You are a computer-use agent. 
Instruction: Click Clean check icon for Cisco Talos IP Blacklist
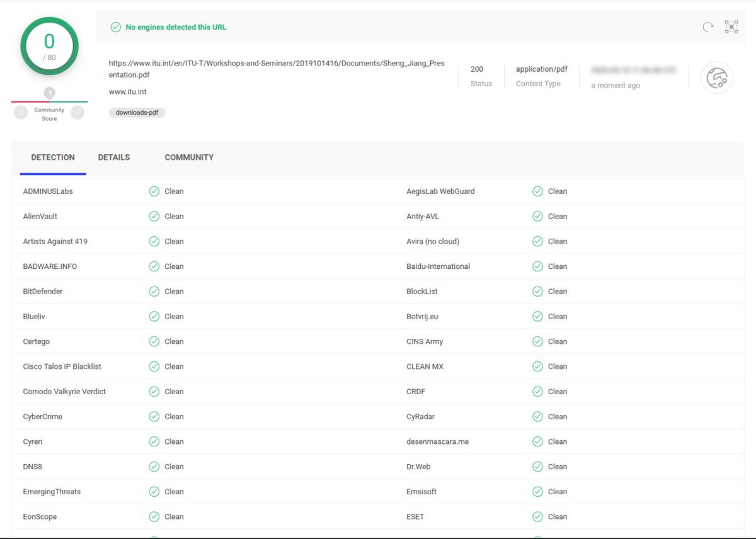(154, 366)
